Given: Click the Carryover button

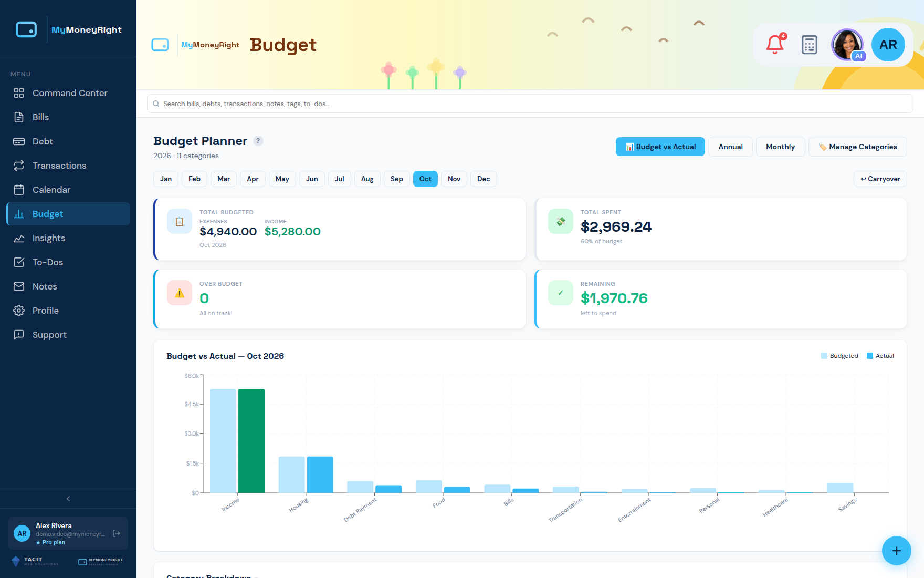Looking at the screenshot, I should pyautogui.click(x=880, y=179).
